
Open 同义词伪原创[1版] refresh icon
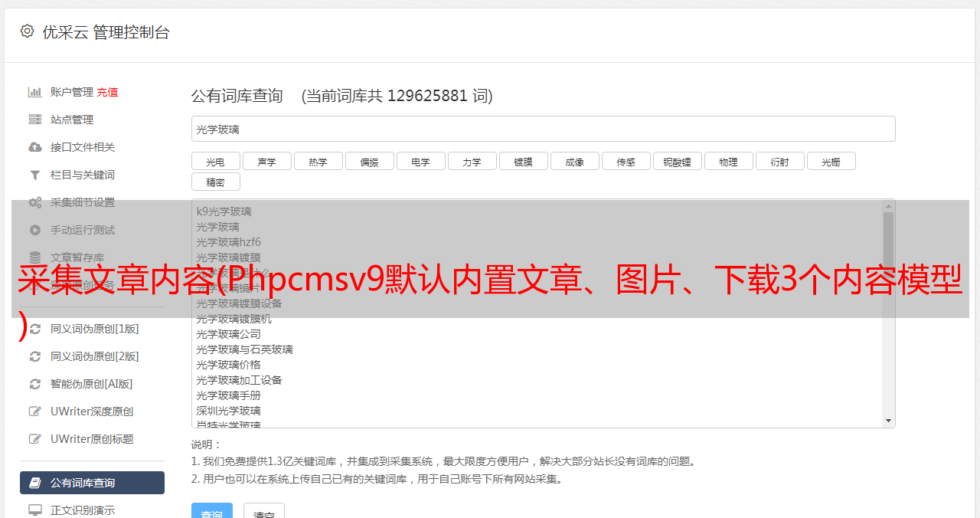pyautogui.click(x=35, y=329)
